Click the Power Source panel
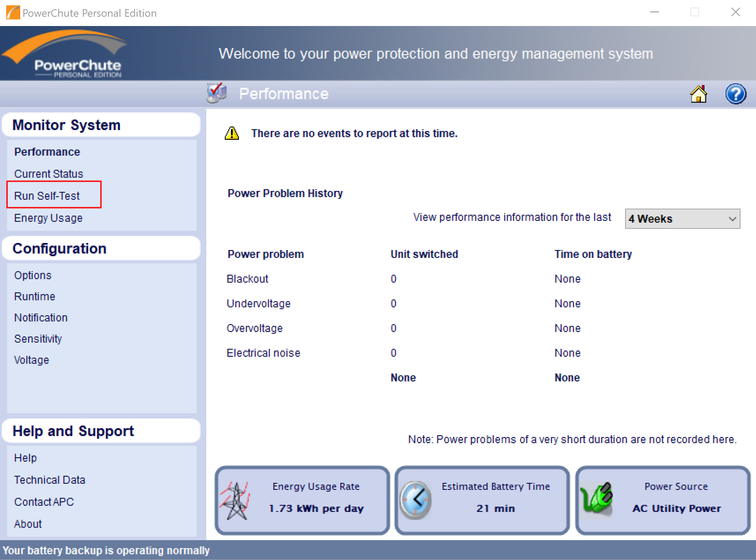Viewport: 756px width, 560px height. (x=663, y=500)
